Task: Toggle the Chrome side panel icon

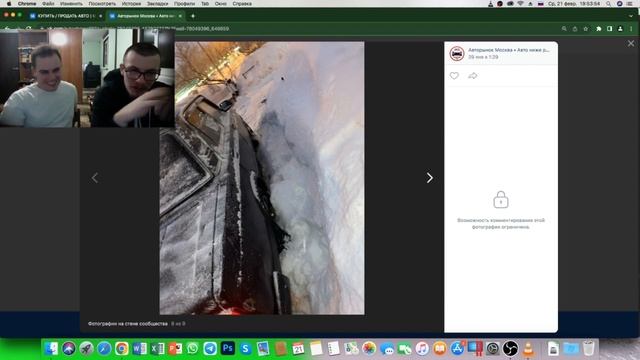Action: 609,29
